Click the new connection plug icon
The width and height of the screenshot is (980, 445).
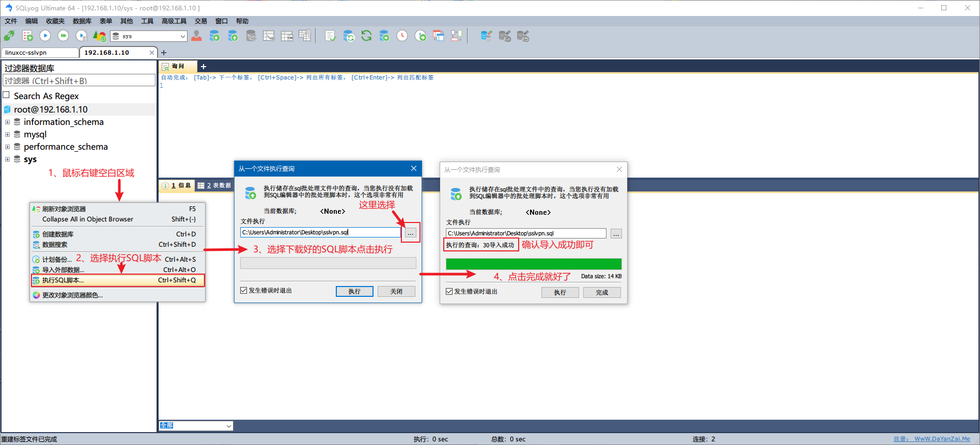9,36
